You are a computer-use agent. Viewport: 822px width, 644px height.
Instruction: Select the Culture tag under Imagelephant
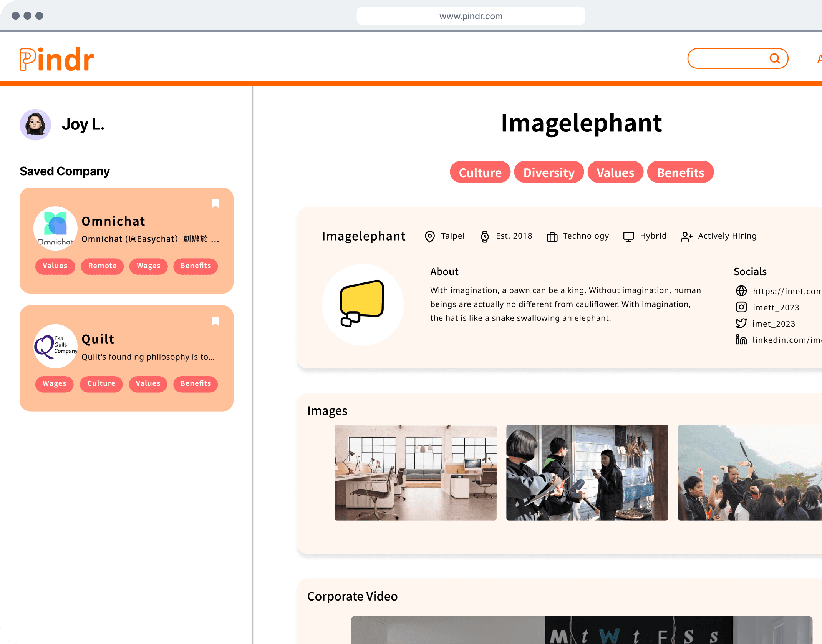coord(480,173)
